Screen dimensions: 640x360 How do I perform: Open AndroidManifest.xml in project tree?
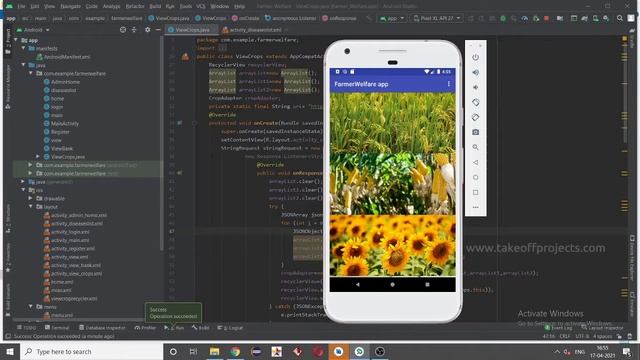coord(63,57)
